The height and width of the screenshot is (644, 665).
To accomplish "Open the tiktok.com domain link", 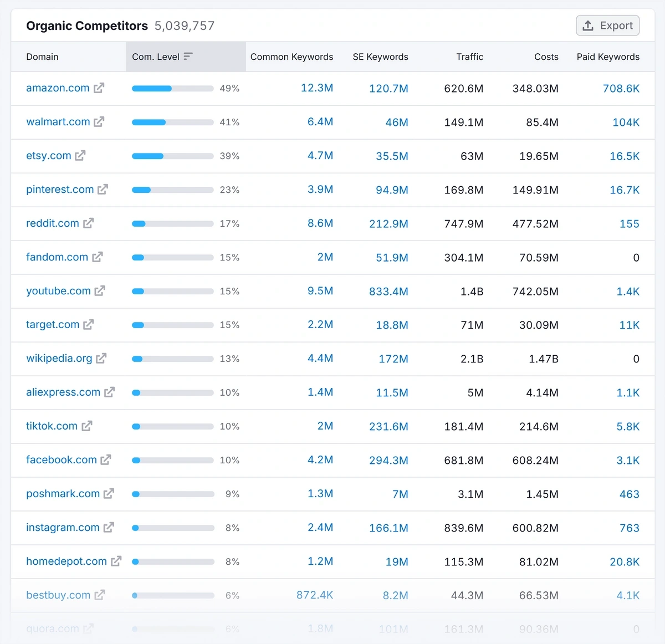I will pyautogui.click(x=52, y=426).
